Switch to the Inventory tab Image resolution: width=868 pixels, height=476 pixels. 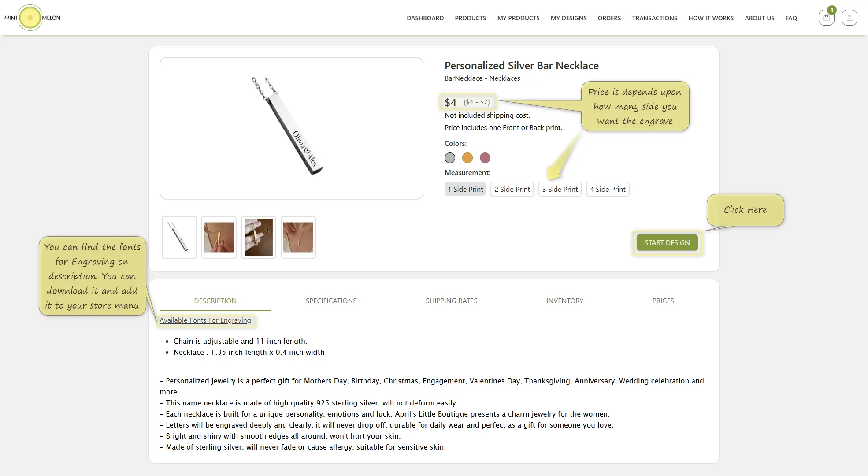[565, 301]
